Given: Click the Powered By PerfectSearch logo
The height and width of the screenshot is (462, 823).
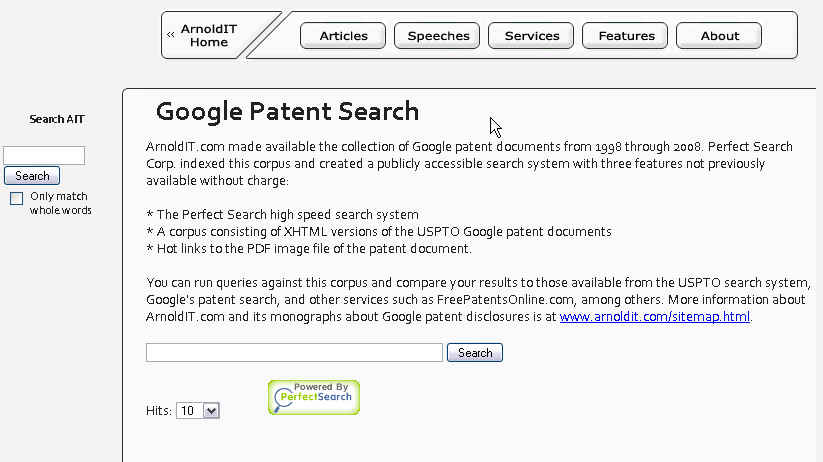Looking at the screenshot, I should pos(313,397).
